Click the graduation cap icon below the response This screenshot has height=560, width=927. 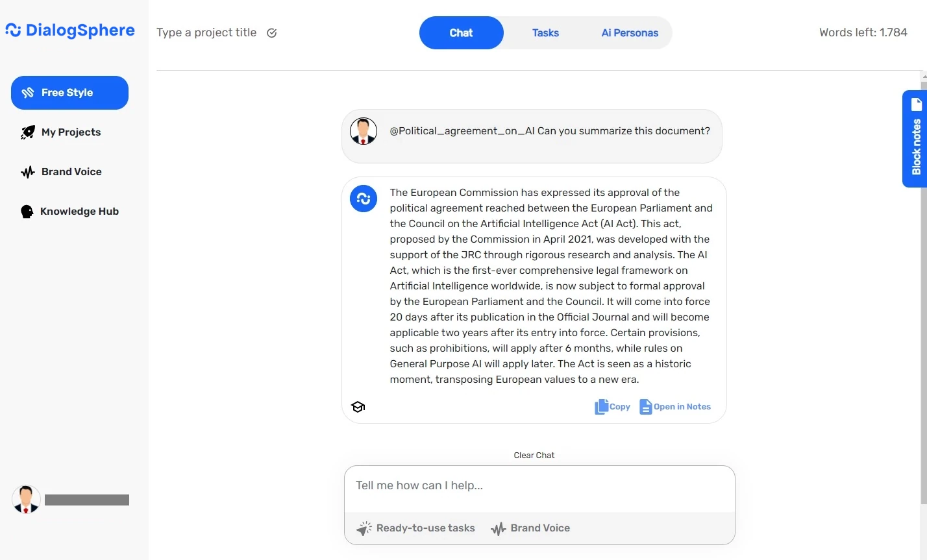tap(358, 407)
